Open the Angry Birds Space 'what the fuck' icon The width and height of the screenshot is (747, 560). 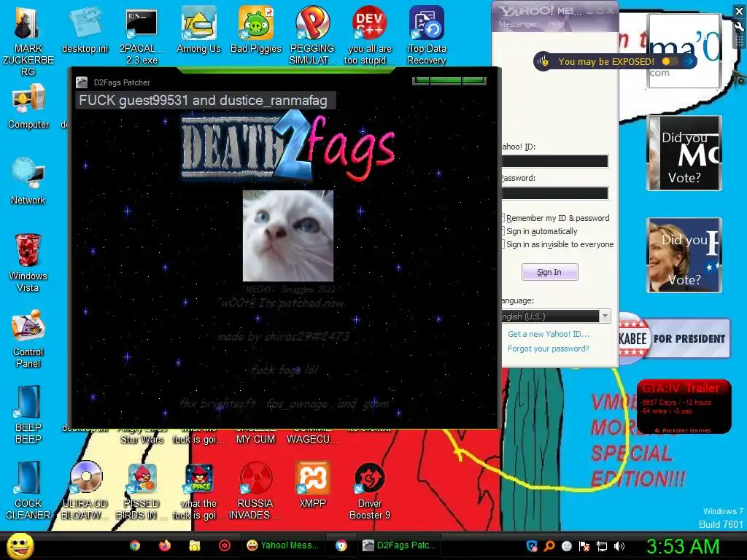coord(198,491)
